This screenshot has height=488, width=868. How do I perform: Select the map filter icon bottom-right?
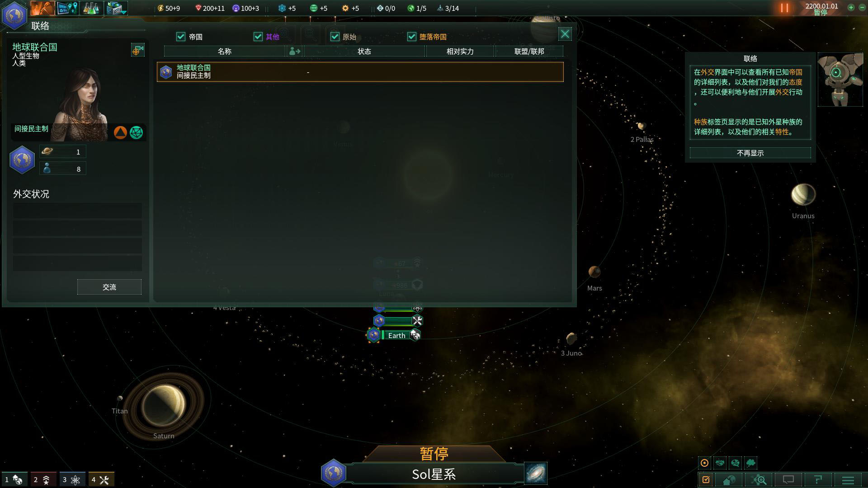(761, 479)
